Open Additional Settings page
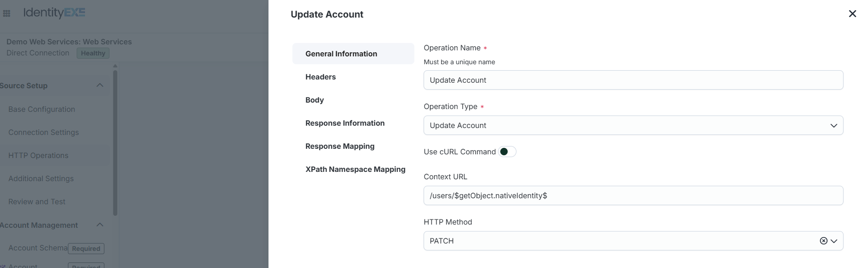Screen dimensions: 868x268 41,178
